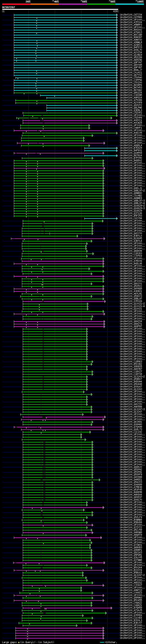This screenshot has height=644, width=146.
Task: Select the UniRef100_A2Y0P9 name
Action: point(131,103)
